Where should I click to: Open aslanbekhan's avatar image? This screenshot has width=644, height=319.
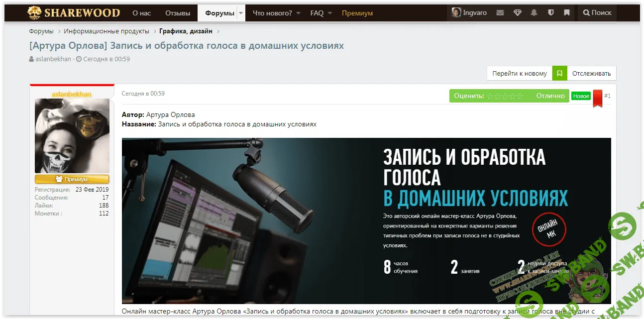coord(72,135)
